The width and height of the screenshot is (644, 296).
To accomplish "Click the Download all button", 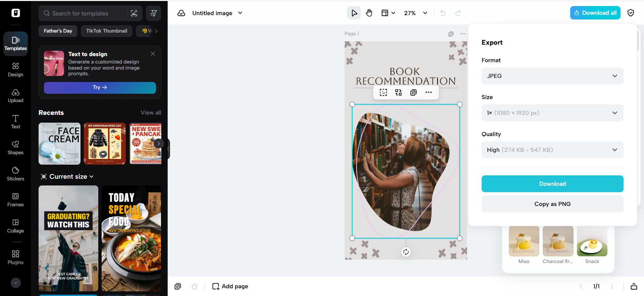I will 595,13.
